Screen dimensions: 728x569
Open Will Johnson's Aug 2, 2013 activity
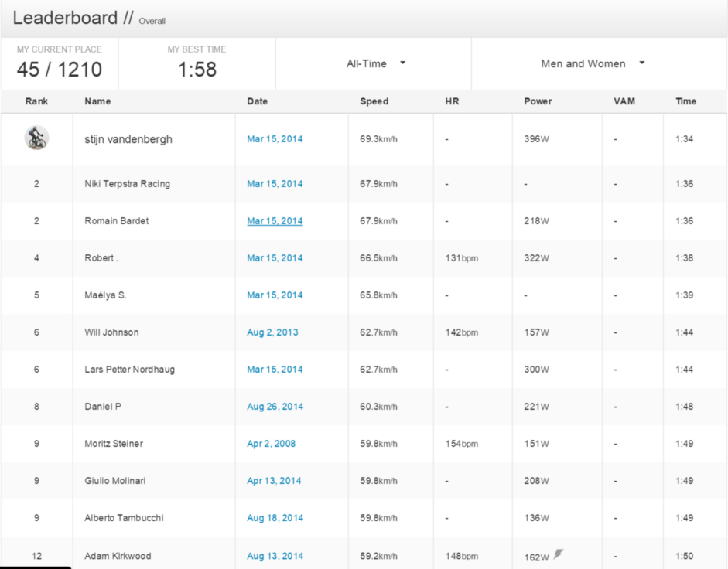272,332
